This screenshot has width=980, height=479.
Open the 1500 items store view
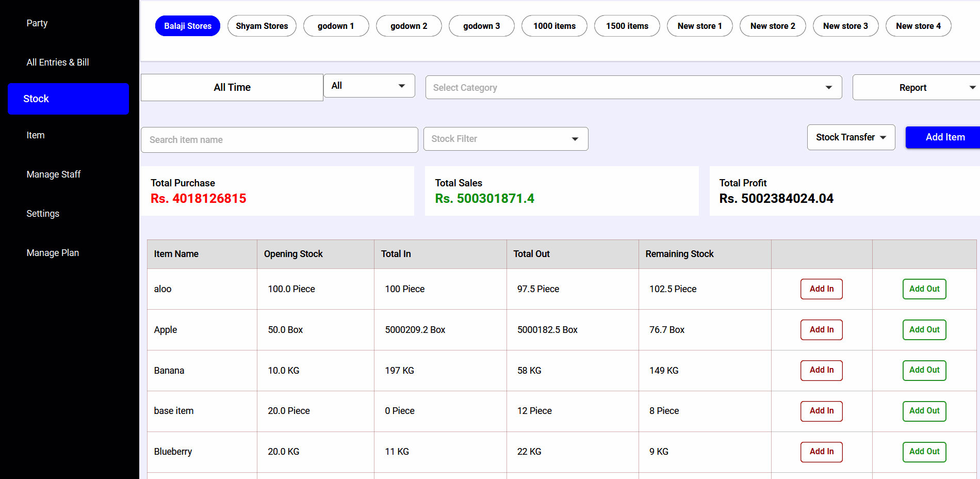(627, 26)
